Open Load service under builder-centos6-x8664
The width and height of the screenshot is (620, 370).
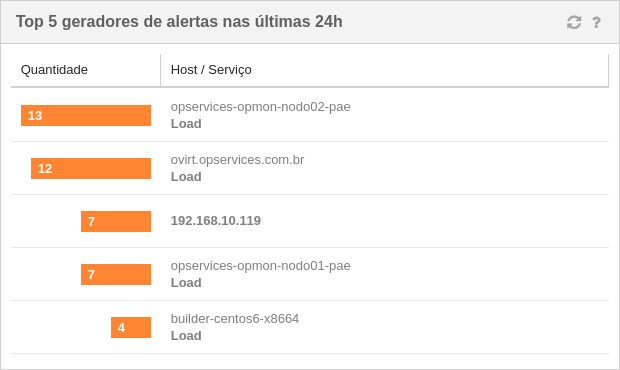click(x=186, y=336)
